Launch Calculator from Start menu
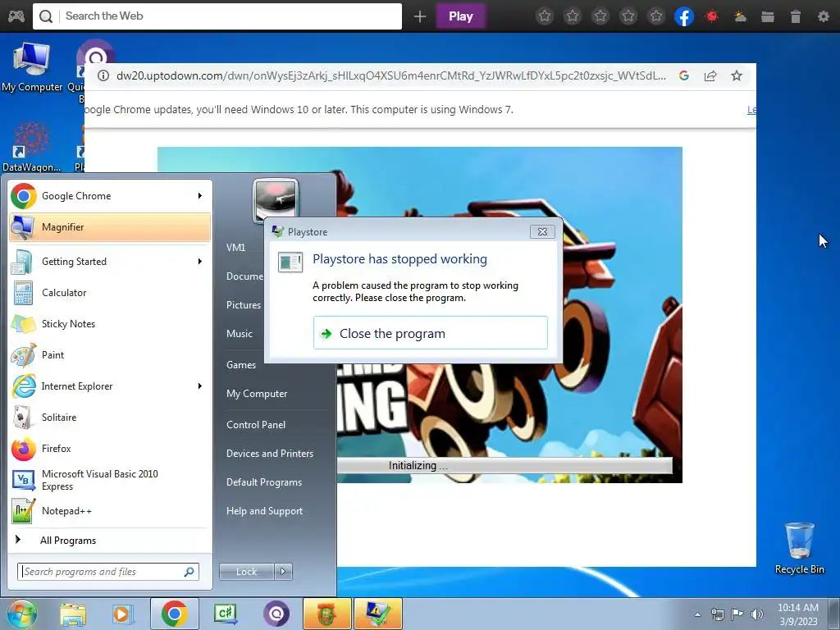840x630 pixels. pyautogui.click(x=110, y=293)
